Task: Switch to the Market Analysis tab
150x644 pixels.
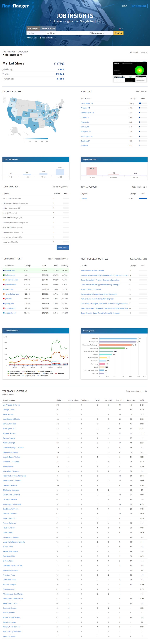Action: [48, 28]
